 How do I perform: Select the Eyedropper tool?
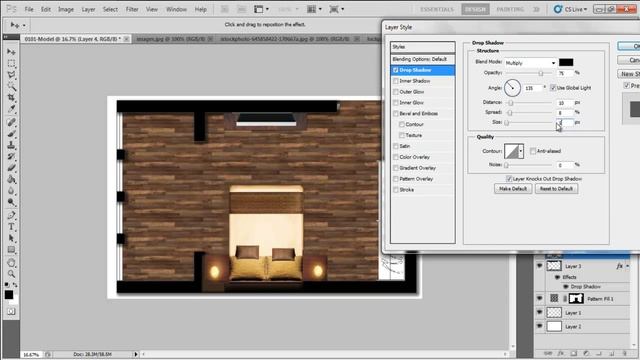(x=11, y=109)
